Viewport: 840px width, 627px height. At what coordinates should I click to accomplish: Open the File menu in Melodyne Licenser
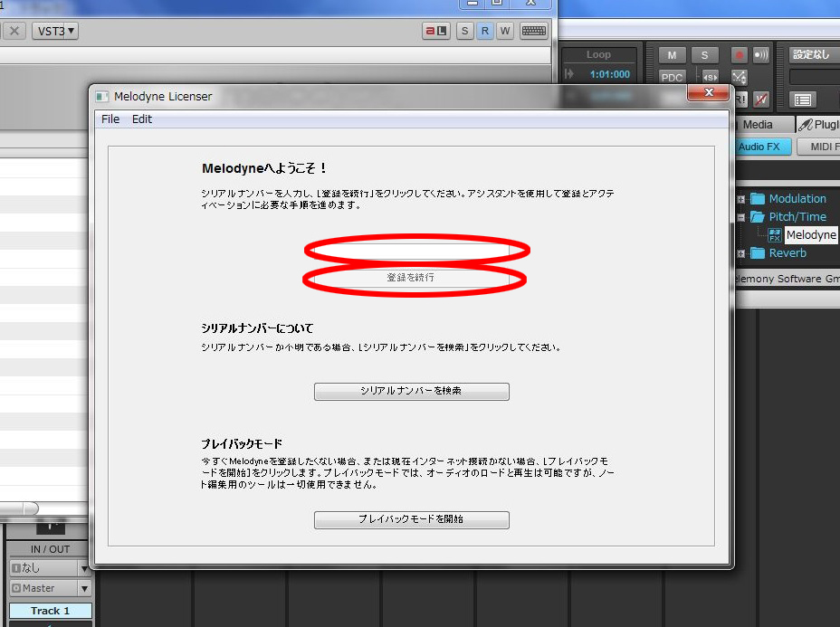coord(110,119)
